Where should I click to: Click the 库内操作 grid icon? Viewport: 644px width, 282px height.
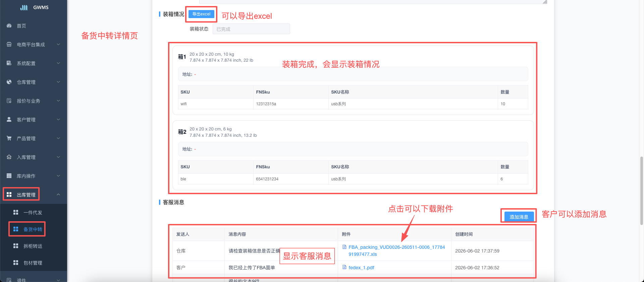click(x=9, y=176)
